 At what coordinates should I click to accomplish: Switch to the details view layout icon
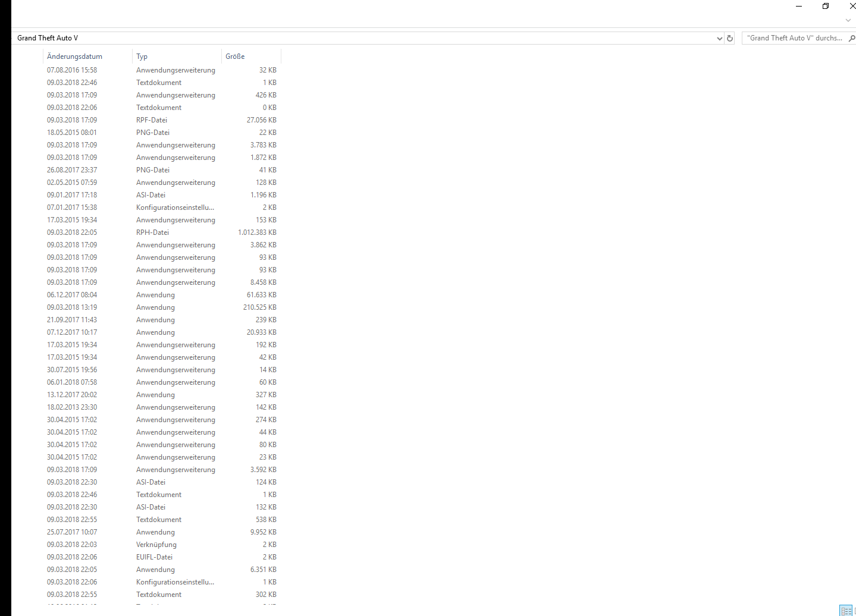[846, 611]
